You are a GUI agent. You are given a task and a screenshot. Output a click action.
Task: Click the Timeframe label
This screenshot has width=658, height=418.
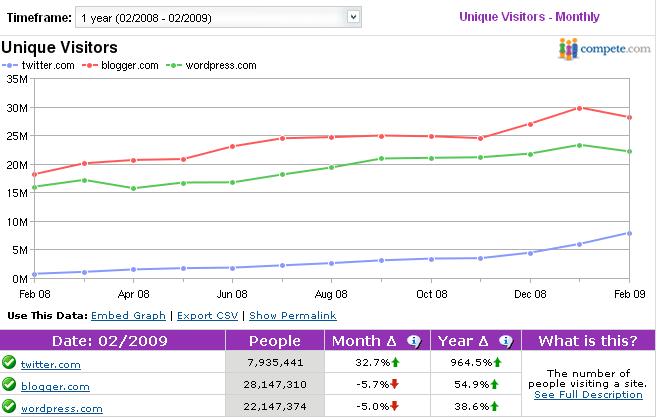(39, 18)
